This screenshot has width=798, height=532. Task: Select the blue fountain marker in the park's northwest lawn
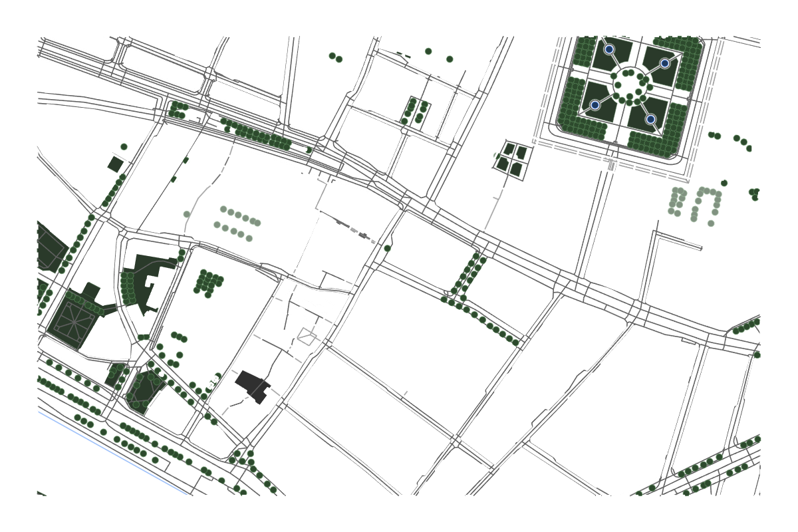point(608,49)
